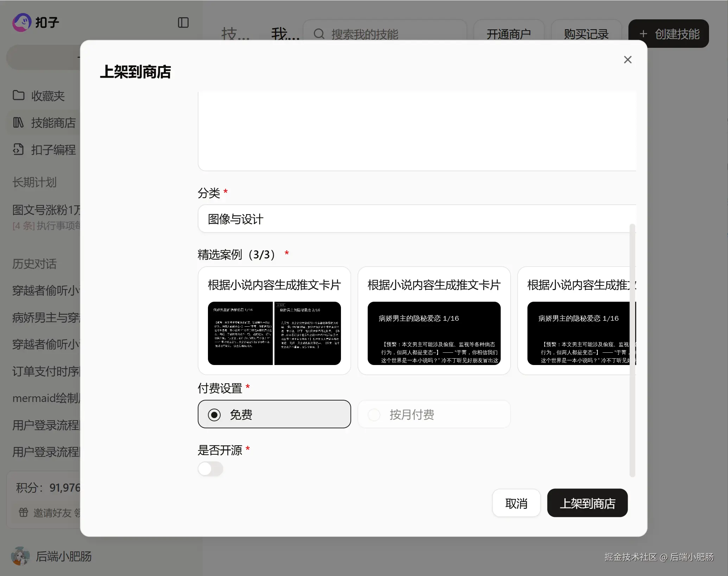Click the 扣子编程 code file icon
This screenshot has height=576, width=728.
coord(18,149)
